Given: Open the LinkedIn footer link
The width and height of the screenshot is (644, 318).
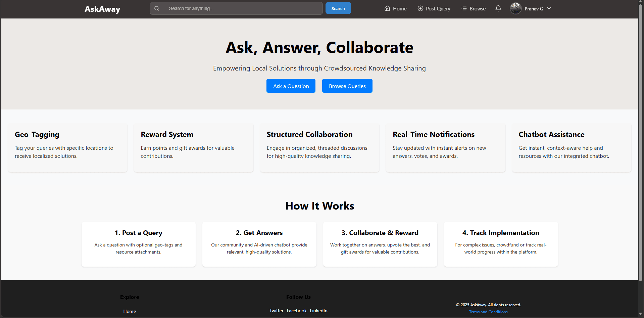Looking at the screenshot, I should point(318,311).
